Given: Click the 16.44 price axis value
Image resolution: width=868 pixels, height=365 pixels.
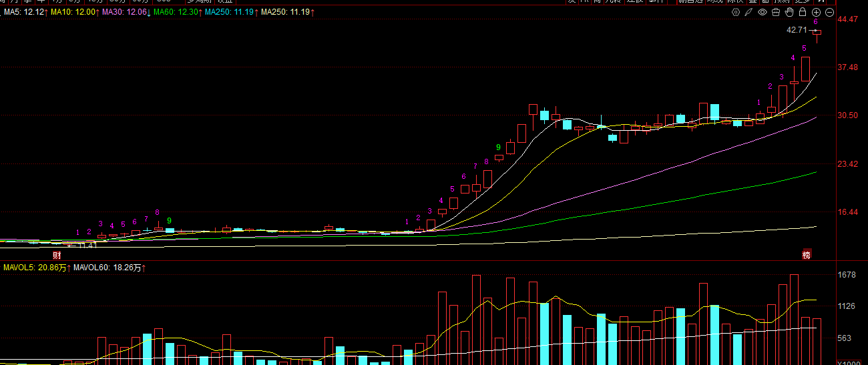Looking at the screenshot, I should [x=847, y=212].
